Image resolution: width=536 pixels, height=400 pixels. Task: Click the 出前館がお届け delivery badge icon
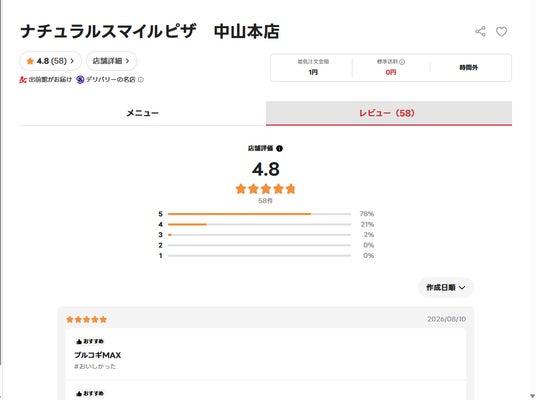23,80
